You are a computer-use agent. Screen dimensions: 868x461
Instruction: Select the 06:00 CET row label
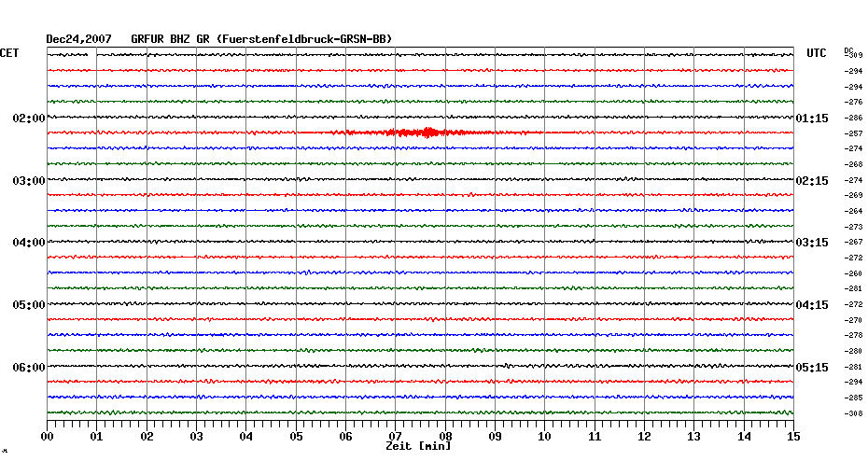coord(29,368)
